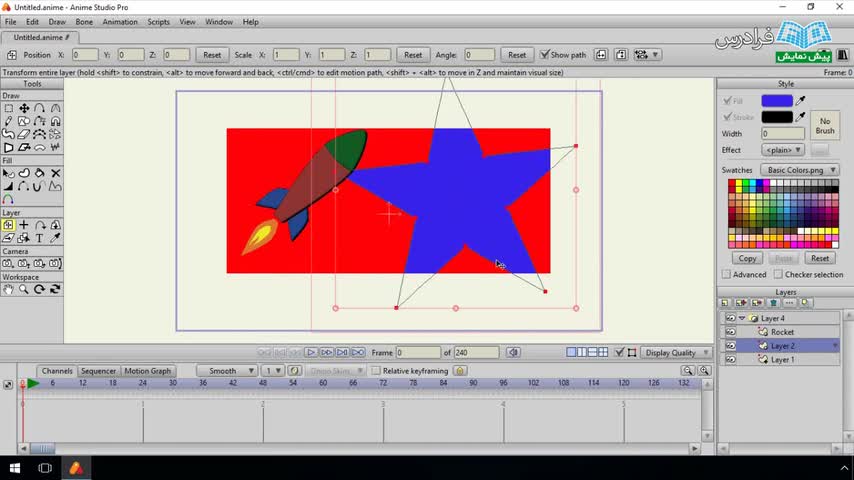This screenshot has height=480, width=854.
Task: Select the Eraser tool
Action: coord(24,134)
